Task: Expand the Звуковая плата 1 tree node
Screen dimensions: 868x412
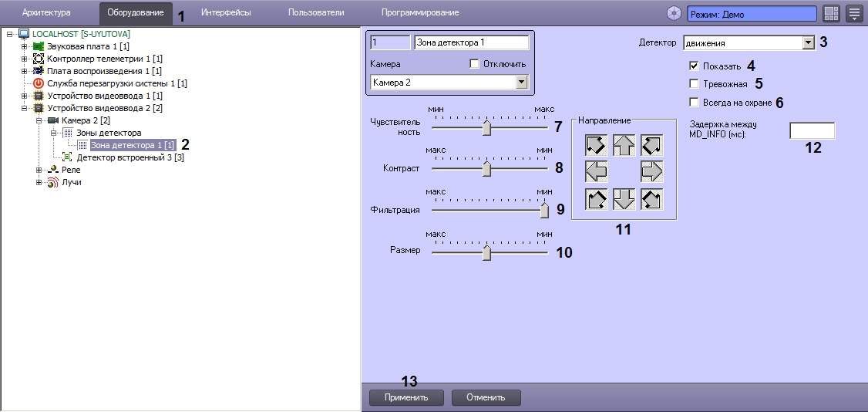Action: tap(25, 46)
